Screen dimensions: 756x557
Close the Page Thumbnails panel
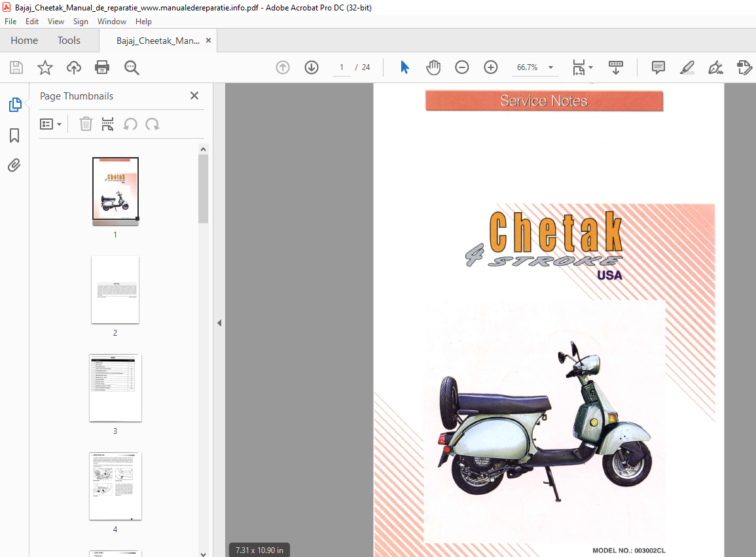(x=194, y=96)
